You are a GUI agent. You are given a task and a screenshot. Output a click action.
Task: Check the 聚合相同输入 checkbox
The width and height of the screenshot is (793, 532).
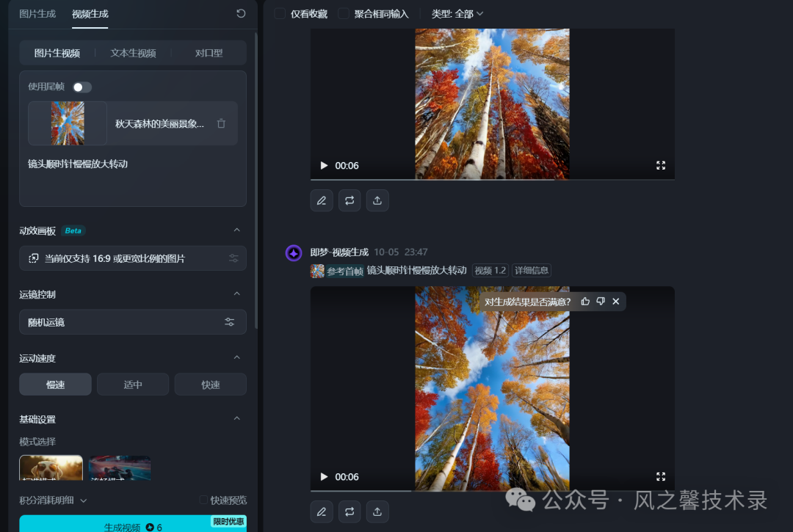coord(344,14)
